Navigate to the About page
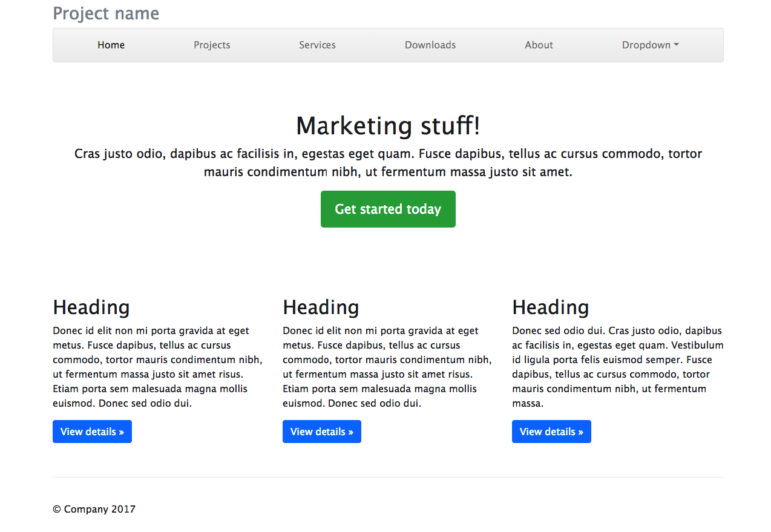 [x=539, y=45]
